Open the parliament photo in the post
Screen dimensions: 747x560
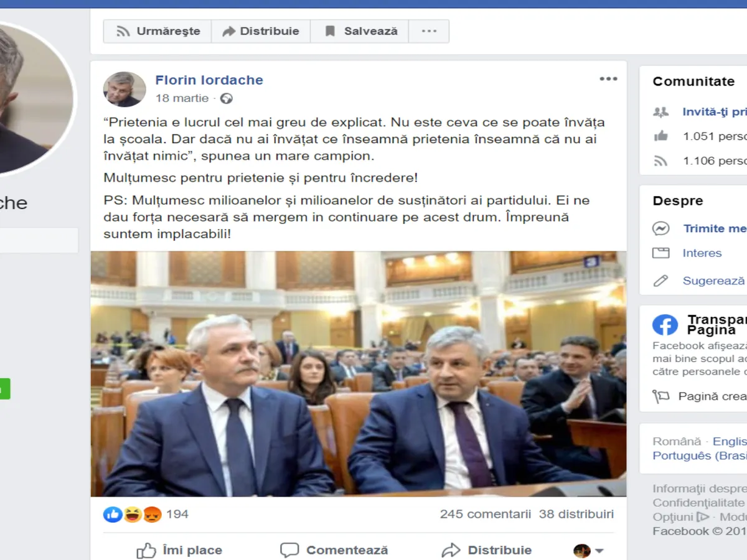click(359, 373)
